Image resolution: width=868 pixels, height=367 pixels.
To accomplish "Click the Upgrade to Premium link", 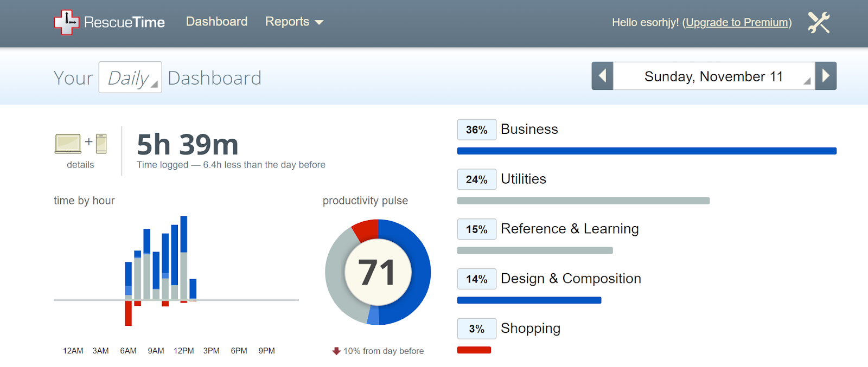I will pyautogui.click(x=737, y=22).
